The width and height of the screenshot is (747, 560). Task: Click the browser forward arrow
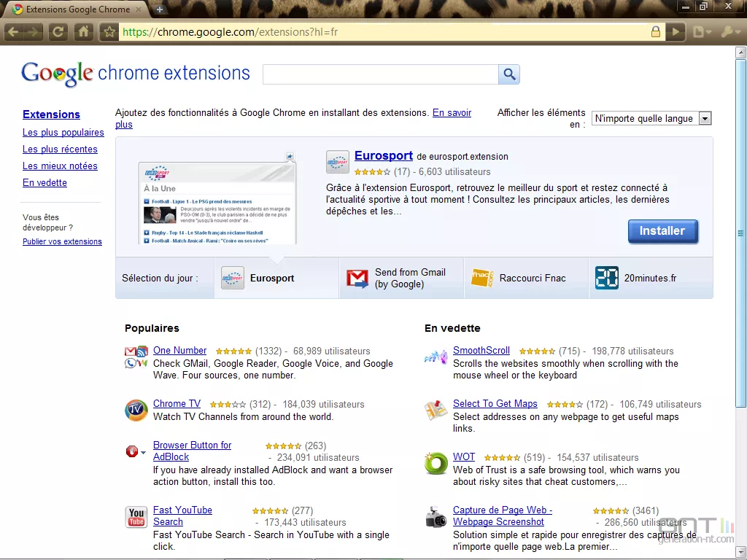tap(33, 32)
